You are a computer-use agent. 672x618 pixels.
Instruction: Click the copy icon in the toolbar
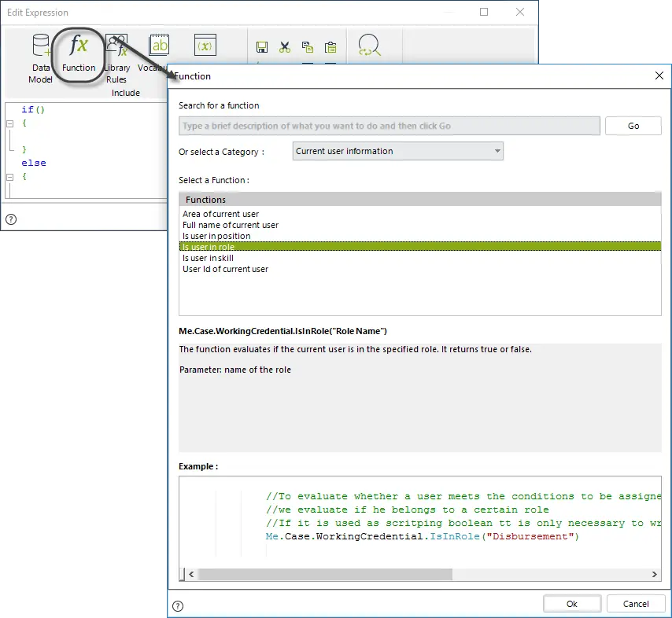coord(308,47)
